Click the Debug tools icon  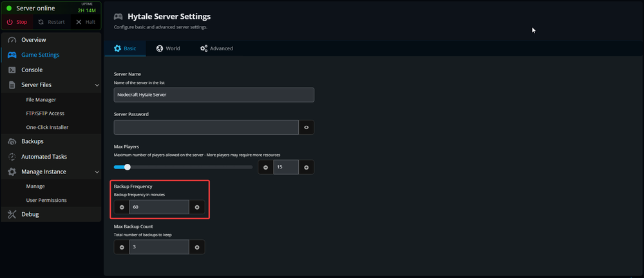(x=12, y=214)
